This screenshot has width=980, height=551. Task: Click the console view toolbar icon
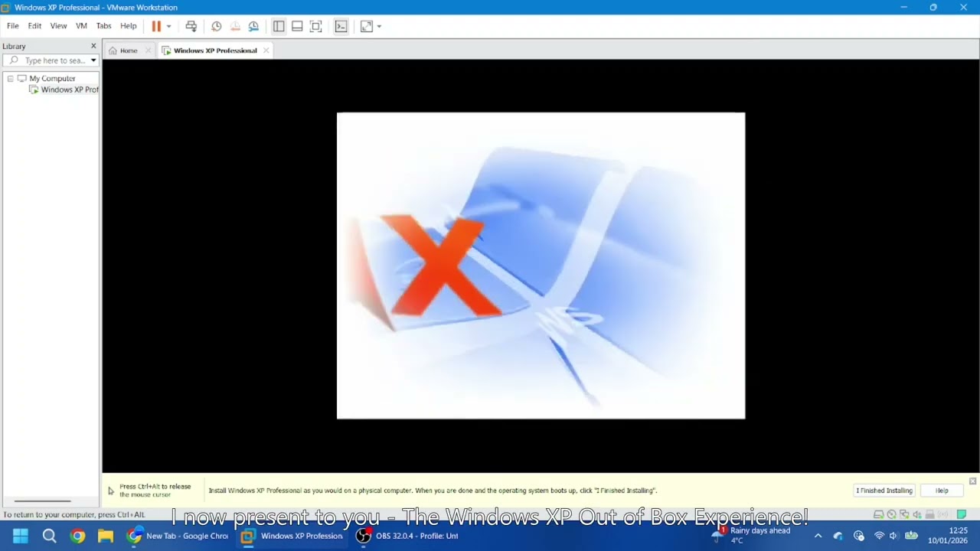click(341, 26)
